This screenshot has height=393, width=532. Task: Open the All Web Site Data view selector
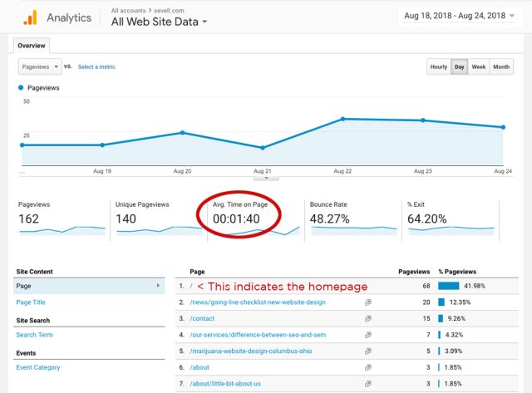(x=159, y=22)
